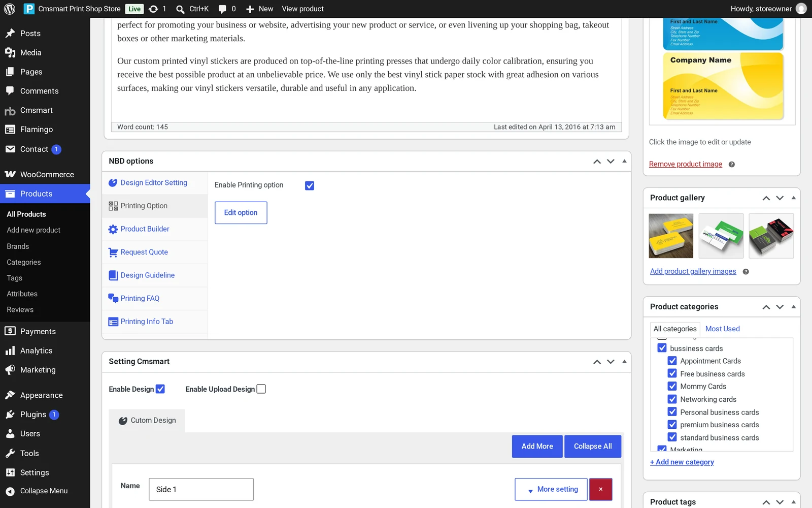The height and width of the screenshot is (508, 812).
Task: Expand More setting dropdown for Side 1
Action: tap(551, 490)
